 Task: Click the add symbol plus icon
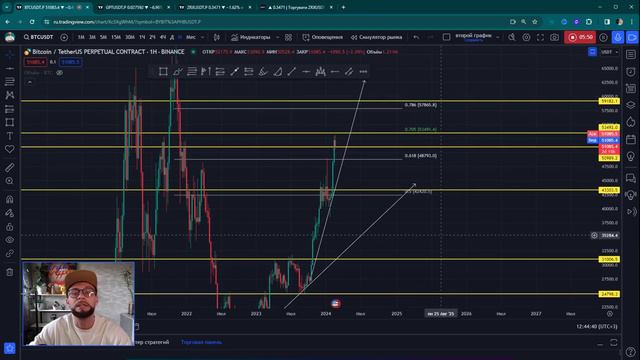coord(64,37)
